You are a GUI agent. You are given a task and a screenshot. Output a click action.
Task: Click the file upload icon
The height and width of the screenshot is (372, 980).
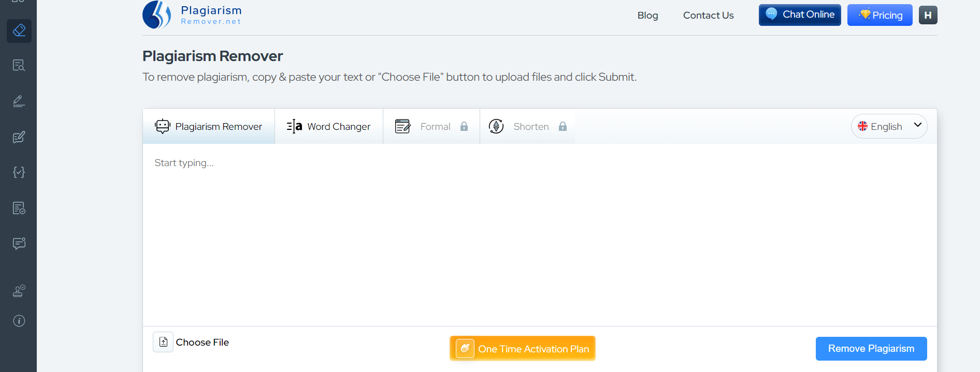[163, 342]
